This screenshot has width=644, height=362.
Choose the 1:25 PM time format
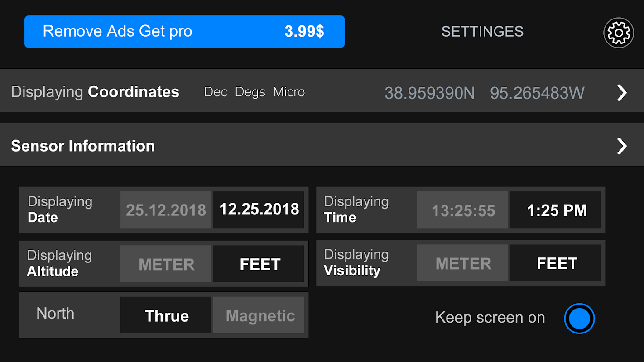click(557, 210)
